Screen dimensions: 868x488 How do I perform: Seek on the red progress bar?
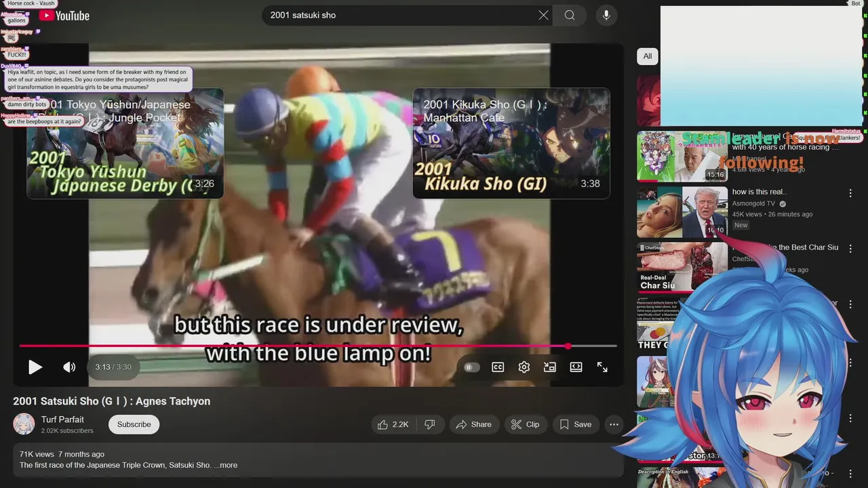pyautogui.click(x=318, y=346)
